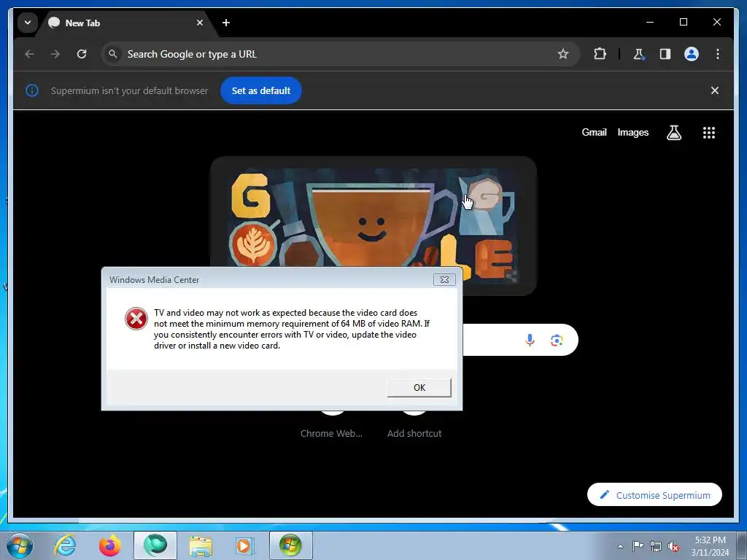Click the red error icon in the dialog
The height and width of the screenshot is (560, 747).
coord(136,319)
